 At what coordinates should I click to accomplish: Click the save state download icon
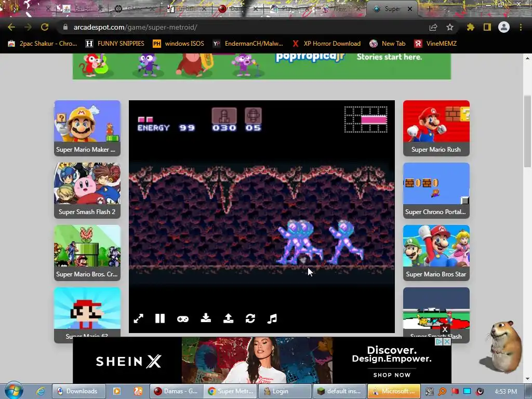point(206,318)
